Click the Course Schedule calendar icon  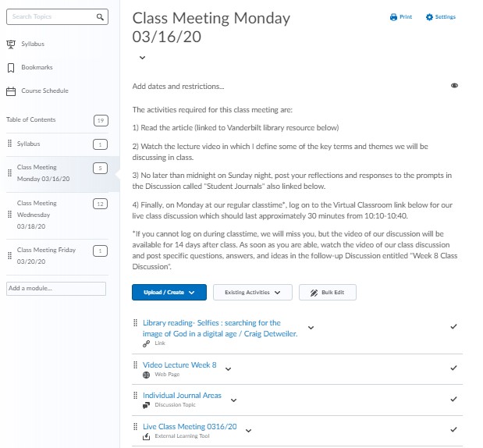[10, 91]
